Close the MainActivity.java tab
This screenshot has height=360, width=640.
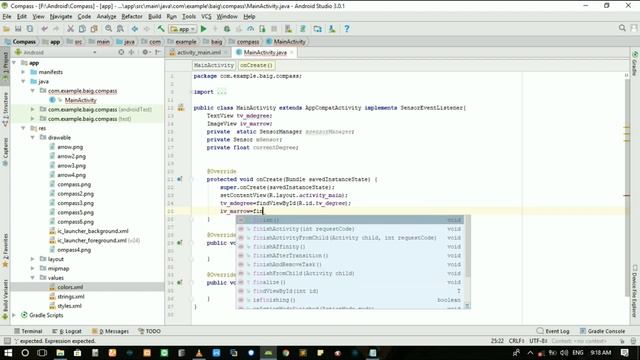[291, 53]
